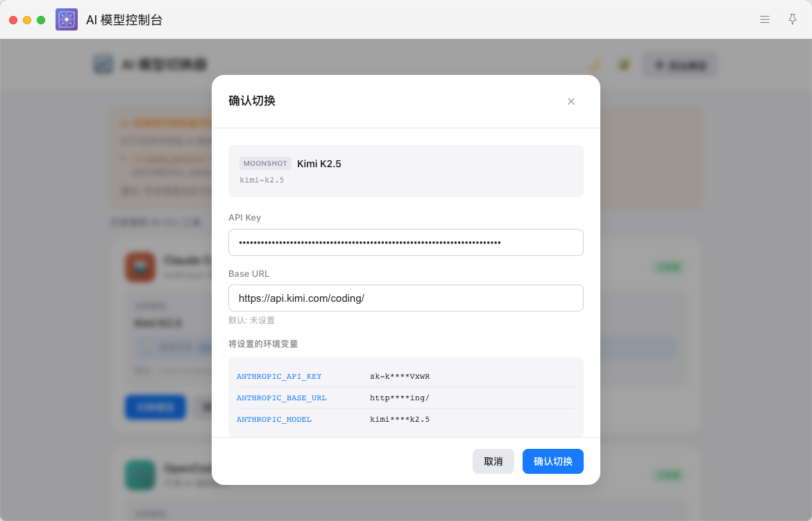The height and width of the screenshot is (521, 812).
Task: Focus the API Key password field
Action: click(405, 242)
